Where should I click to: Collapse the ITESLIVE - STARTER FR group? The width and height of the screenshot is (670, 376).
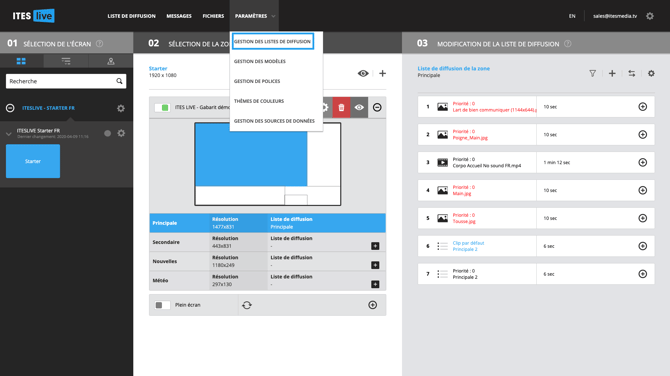[x=10, y=108]
